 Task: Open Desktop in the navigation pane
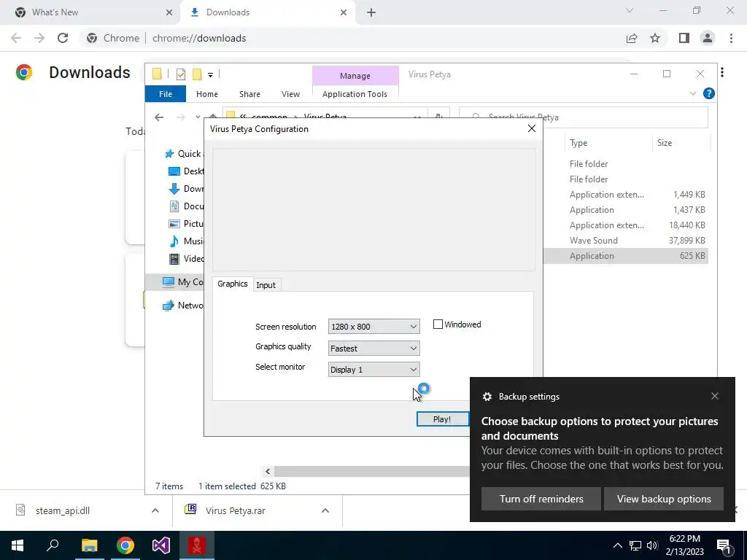click(186, 171)
